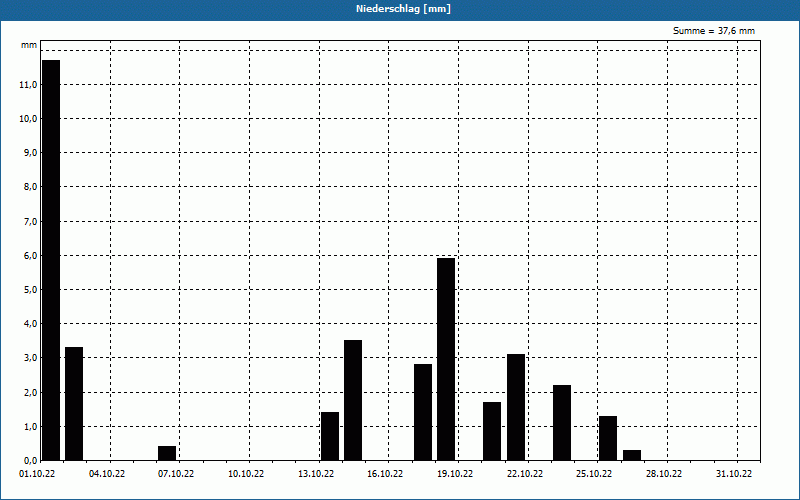Click the x-axis label "28.10.22"

[x=664, y=474]
